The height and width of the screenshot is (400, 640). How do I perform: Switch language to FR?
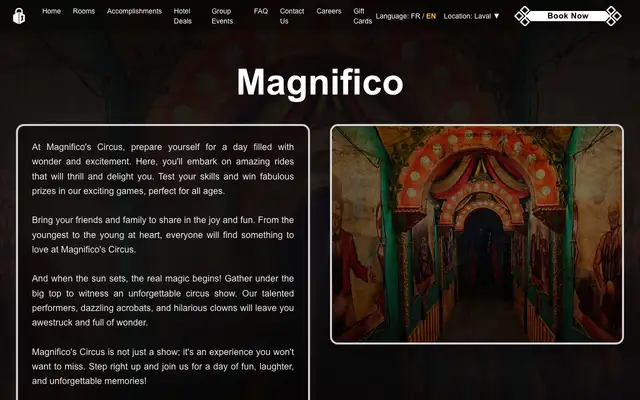(415, 16)
